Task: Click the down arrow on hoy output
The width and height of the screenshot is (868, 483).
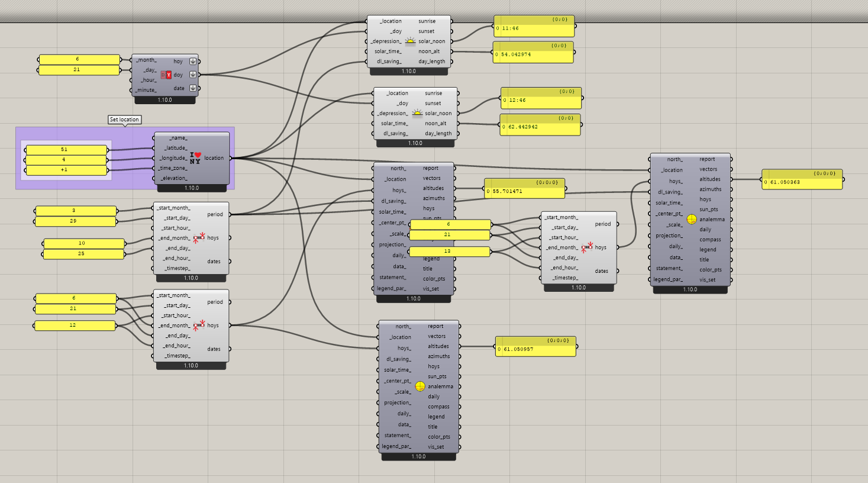Action: (x=193, y=62)
